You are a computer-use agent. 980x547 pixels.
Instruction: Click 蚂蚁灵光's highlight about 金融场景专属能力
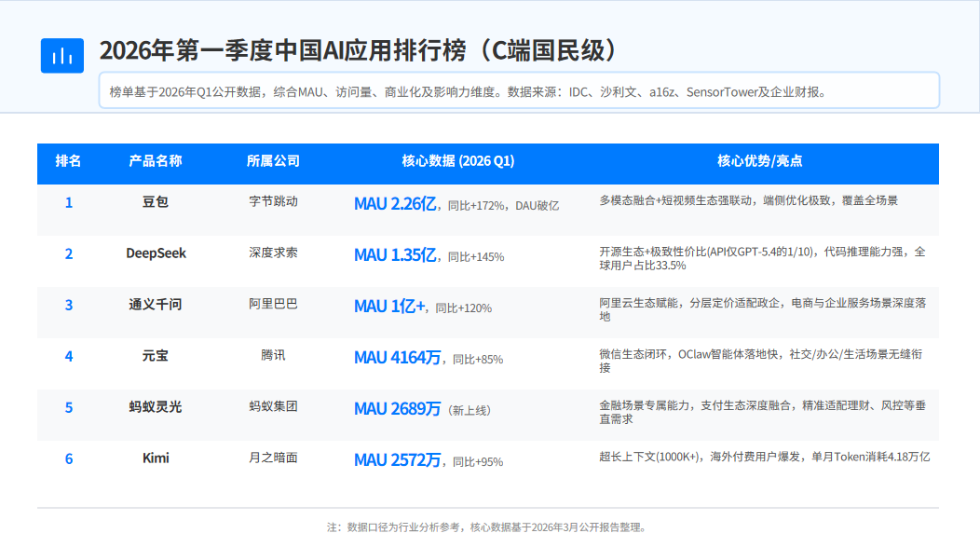coord(762,412)
